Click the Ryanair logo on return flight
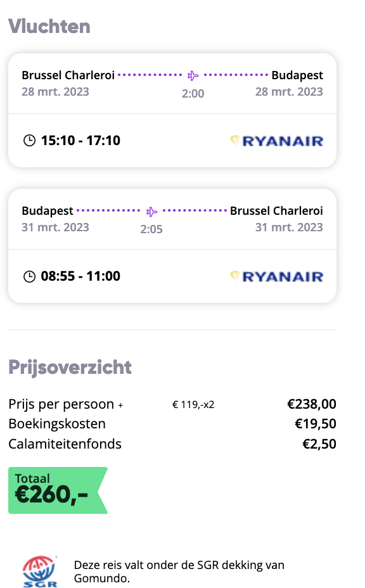 click(276, 277)
